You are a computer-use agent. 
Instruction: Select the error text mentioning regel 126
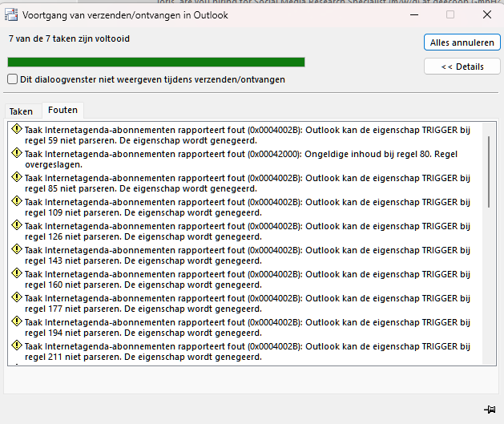[x=248, y=232]
